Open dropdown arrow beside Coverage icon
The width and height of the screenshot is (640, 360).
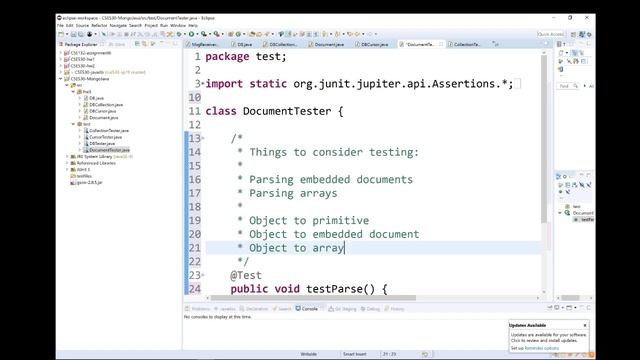210,34
